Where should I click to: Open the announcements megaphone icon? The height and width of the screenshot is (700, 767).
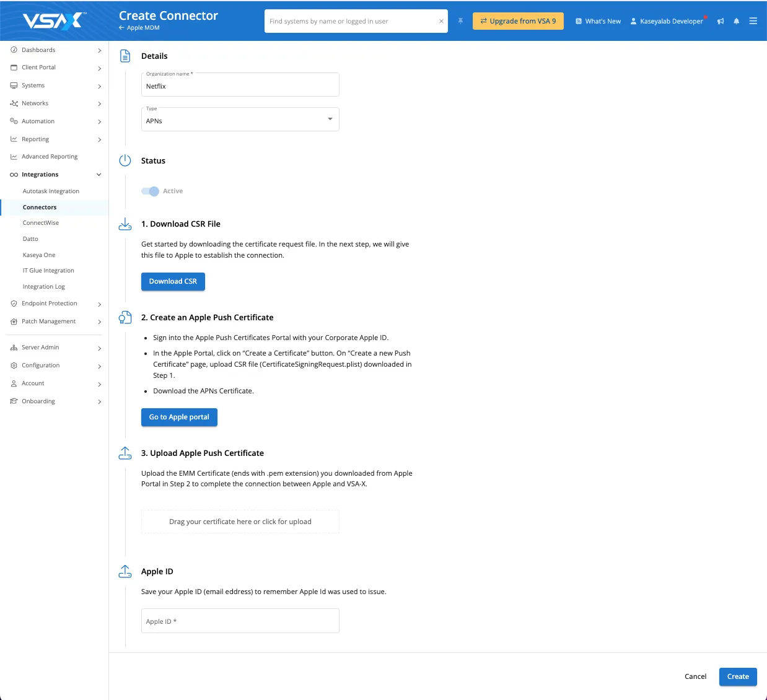(x=721, y=21)
